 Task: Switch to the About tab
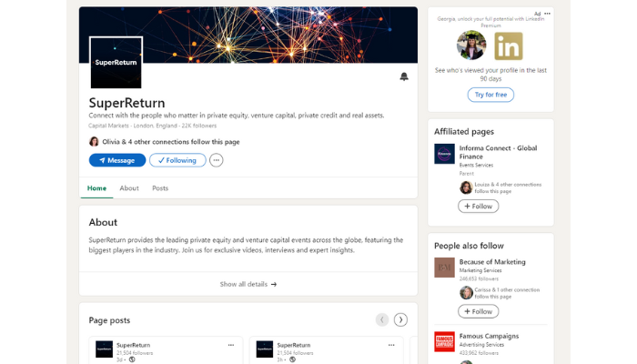129,188
